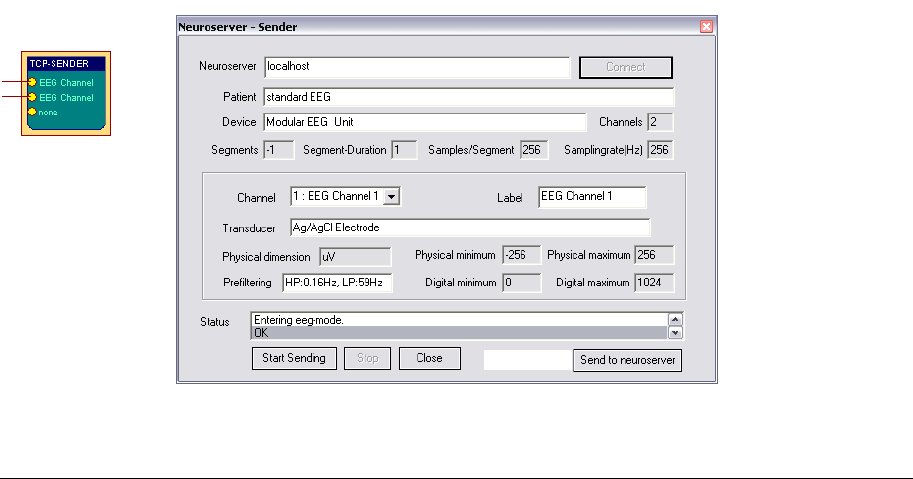
Task: Click the Device field Modular EEG Unit
Action: tap(424, 122)
